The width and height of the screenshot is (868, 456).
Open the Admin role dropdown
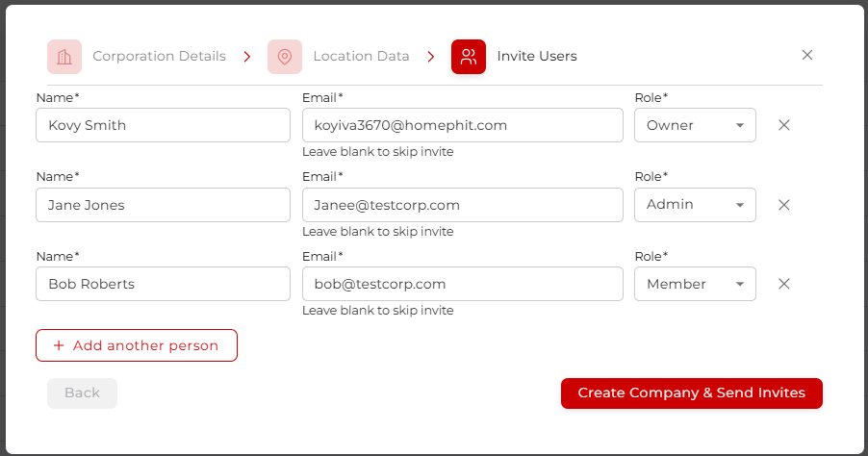tap(695, 205)
